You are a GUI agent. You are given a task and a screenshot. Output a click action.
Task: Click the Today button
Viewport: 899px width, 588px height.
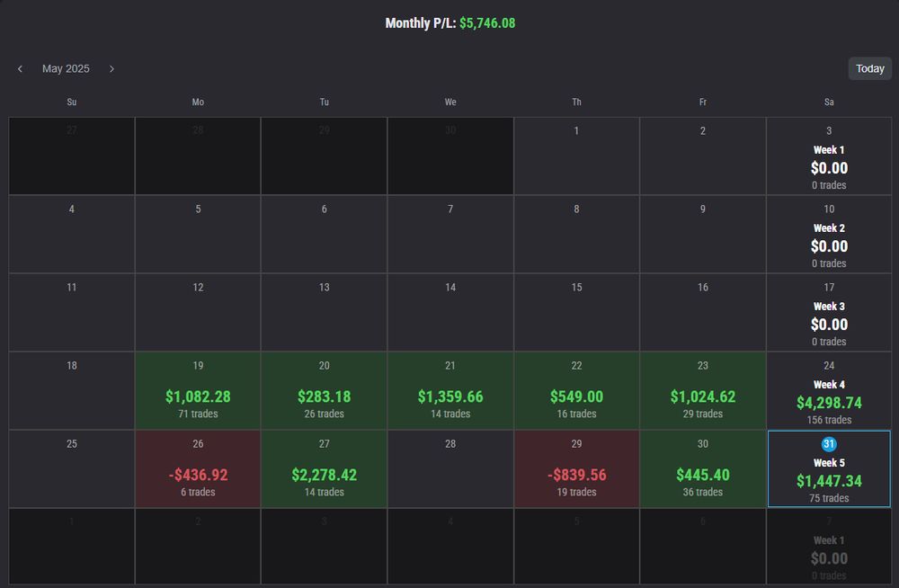869,68
